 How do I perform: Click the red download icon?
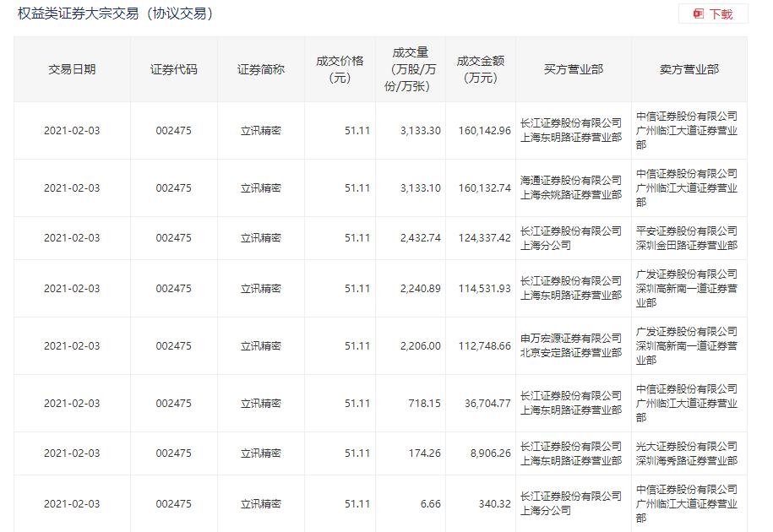699,14
